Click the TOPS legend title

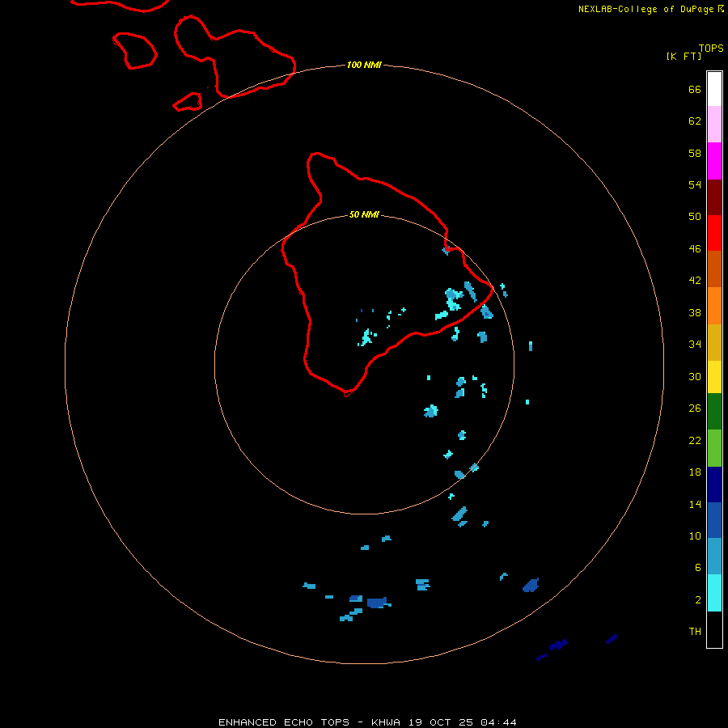[x=711, y=49]
